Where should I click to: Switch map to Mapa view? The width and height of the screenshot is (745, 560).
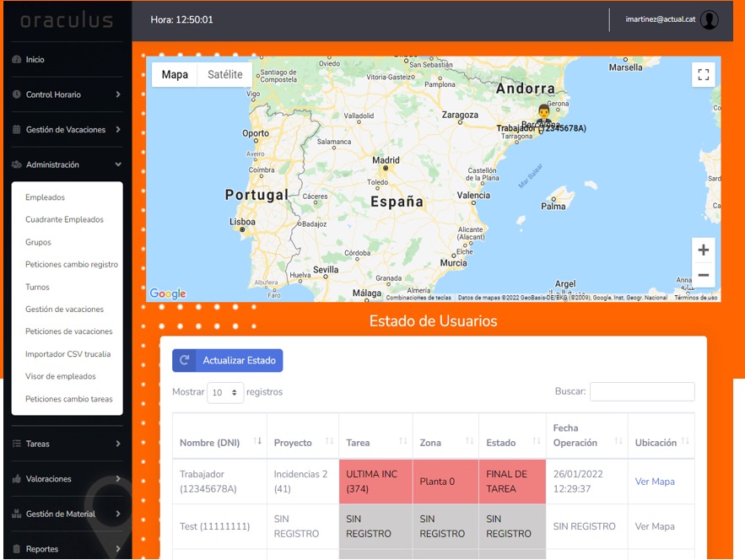[175, 74]
